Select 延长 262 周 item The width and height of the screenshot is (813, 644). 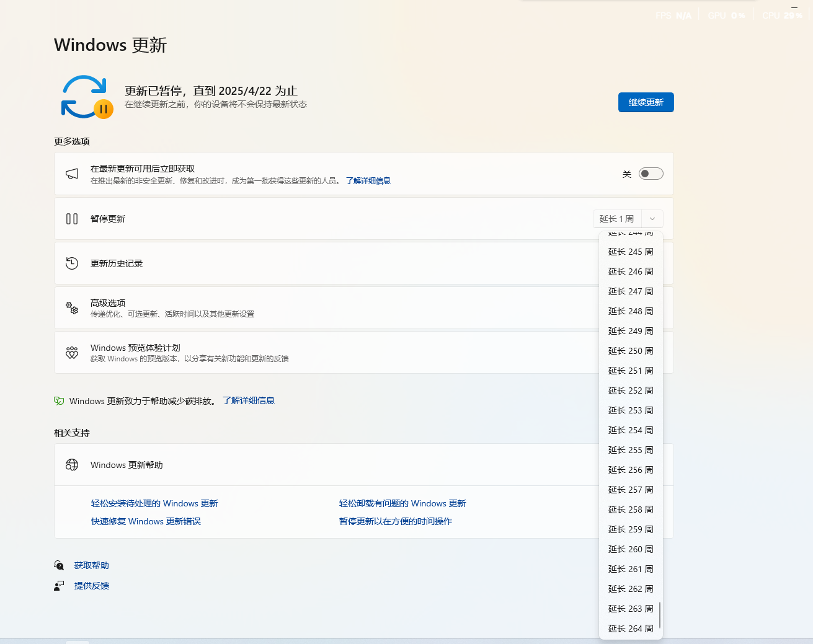(x=631, y=589)
